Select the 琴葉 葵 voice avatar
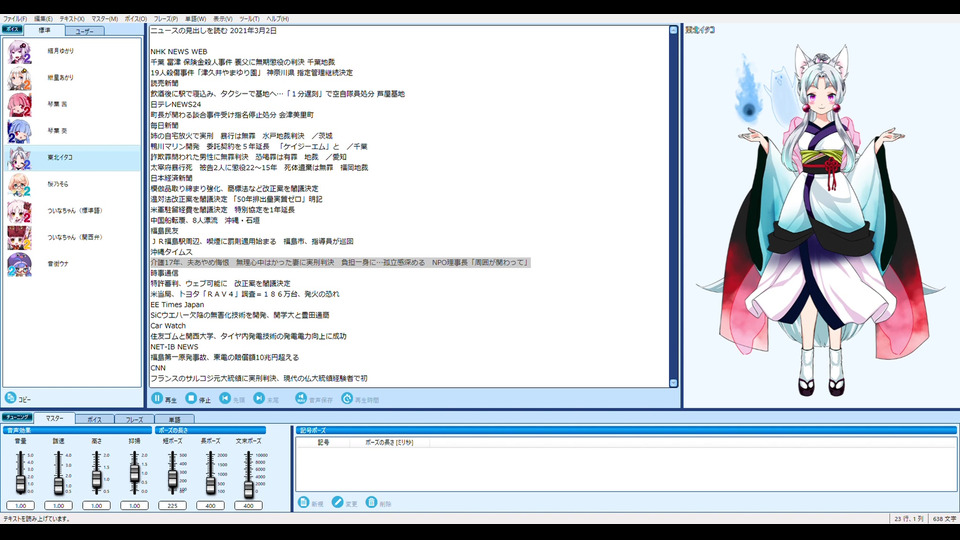The width and height of the screenshot is (960, 540). point(19,131)
